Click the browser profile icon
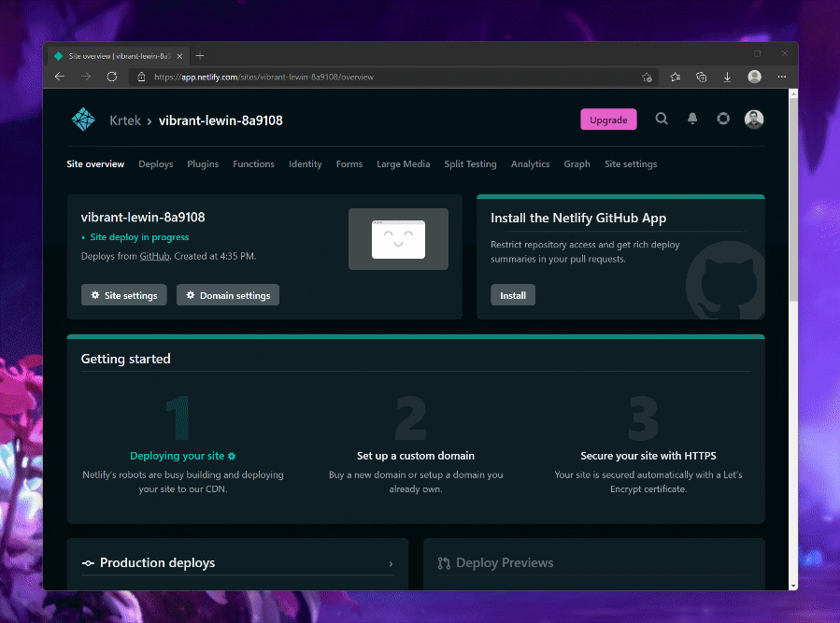 click(754, 77)
